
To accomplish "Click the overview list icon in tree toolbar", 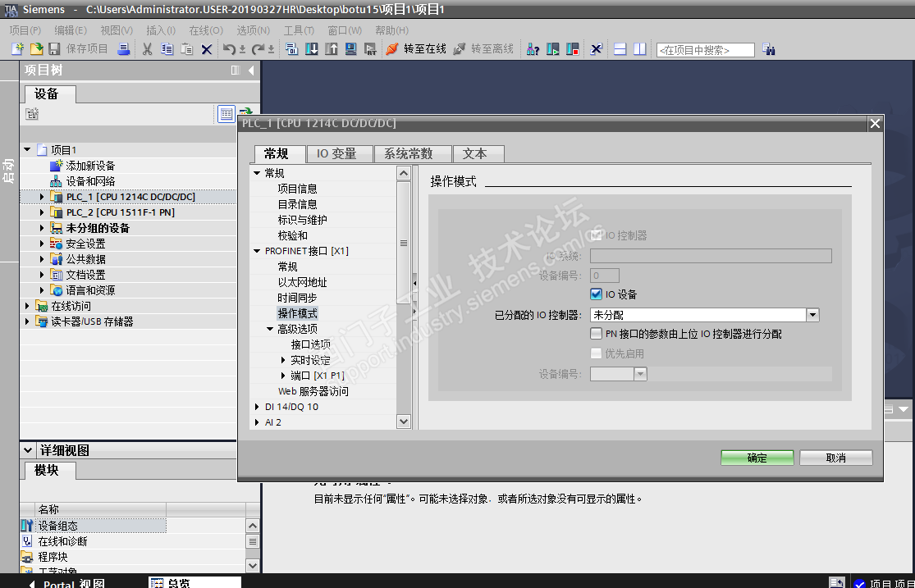I will point(226,114).
